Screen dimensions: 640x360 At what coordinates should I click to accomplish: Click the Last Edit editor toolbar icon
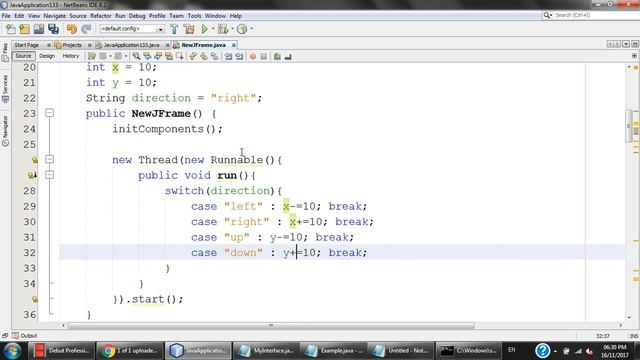(x=92, y=56)
